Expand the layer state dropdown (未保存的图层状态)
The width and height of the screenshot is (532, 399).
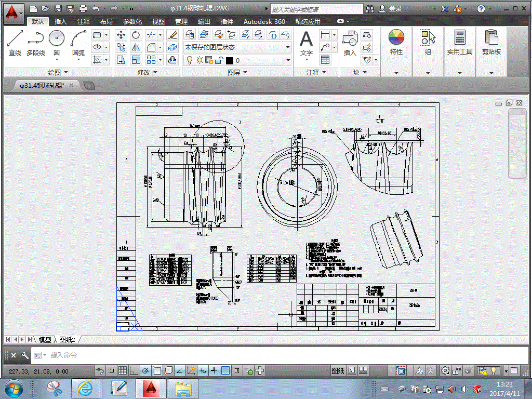coord(288,47)
